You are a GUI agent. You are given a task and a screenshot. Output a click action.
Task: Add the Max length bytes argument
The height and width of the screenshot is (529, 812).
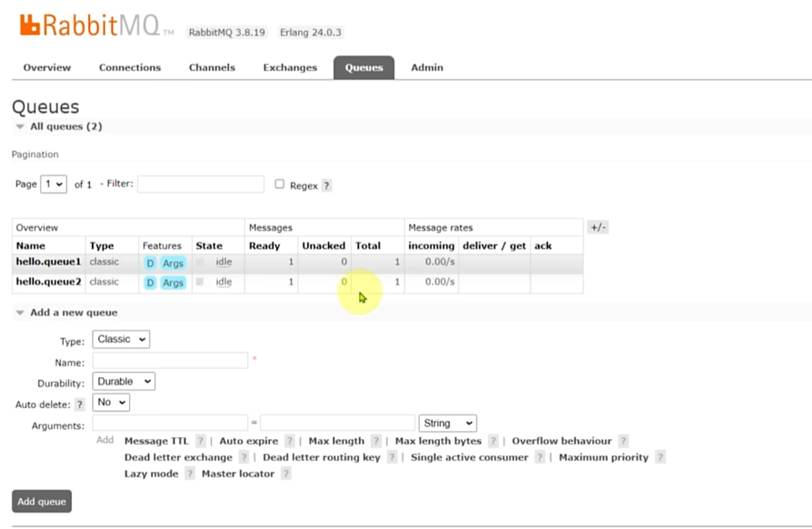click(x=438, y=441)
